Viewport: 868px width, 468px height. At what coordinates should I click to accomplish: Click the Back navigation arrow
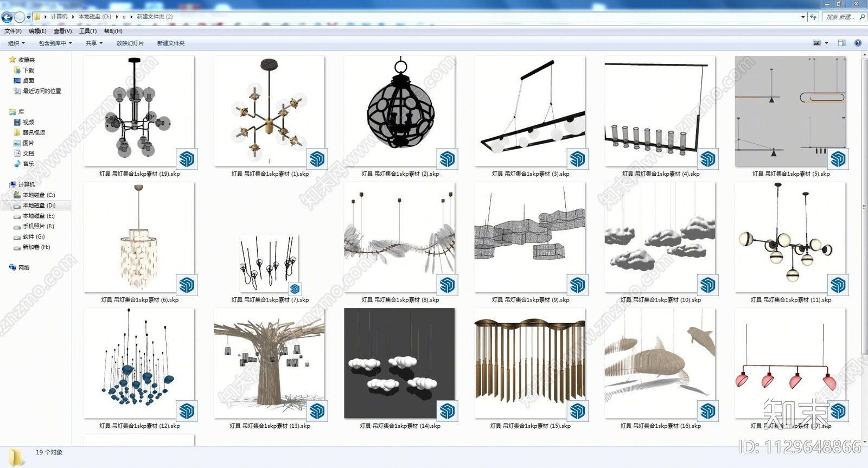[x=7, y=17]
